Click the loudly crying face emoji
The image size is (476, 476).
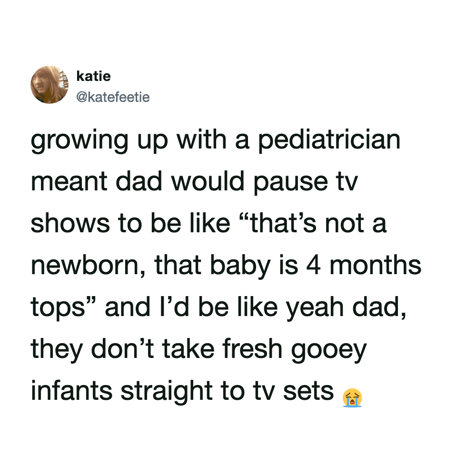click(352, 397)
